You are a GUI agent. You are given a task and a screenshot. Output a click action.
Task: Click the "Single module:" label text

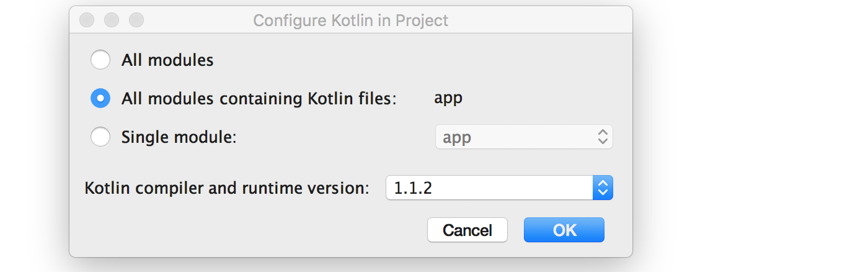[x=179, y=137]
